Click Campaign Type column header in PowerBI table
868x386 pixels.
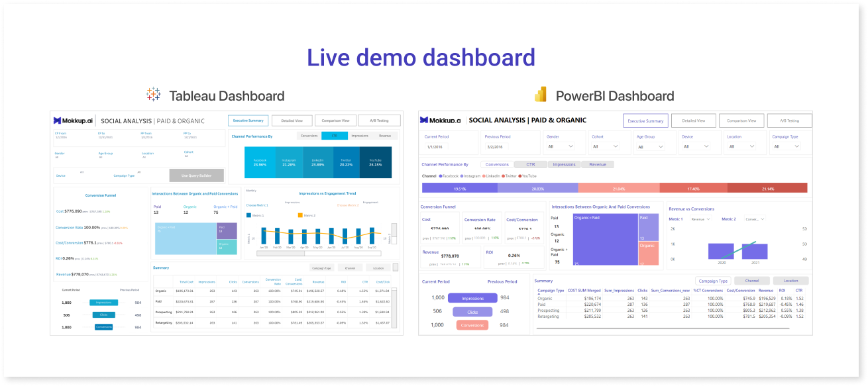[x=551, y=290]
